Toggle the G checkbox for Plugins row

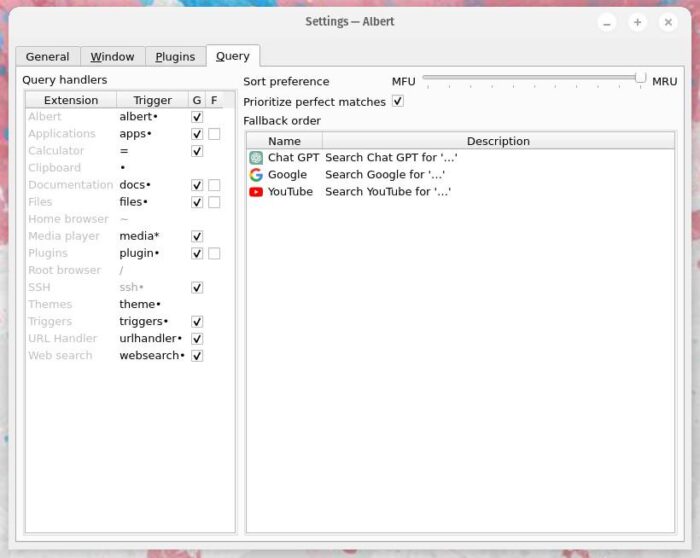tap(197, 254)
